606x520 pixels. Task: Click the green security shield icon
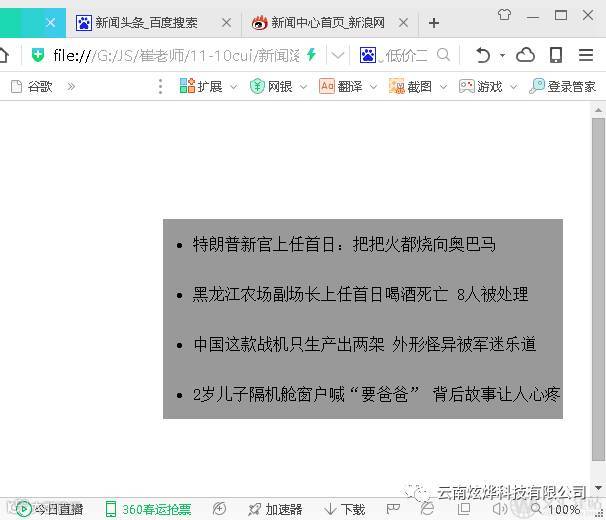38,55
